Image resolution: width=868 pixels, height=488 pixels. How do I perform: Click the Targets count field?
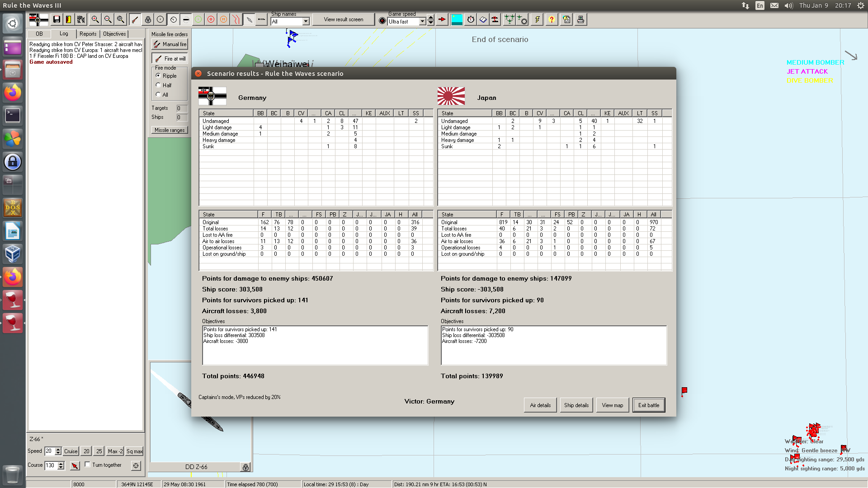point(181,108)
